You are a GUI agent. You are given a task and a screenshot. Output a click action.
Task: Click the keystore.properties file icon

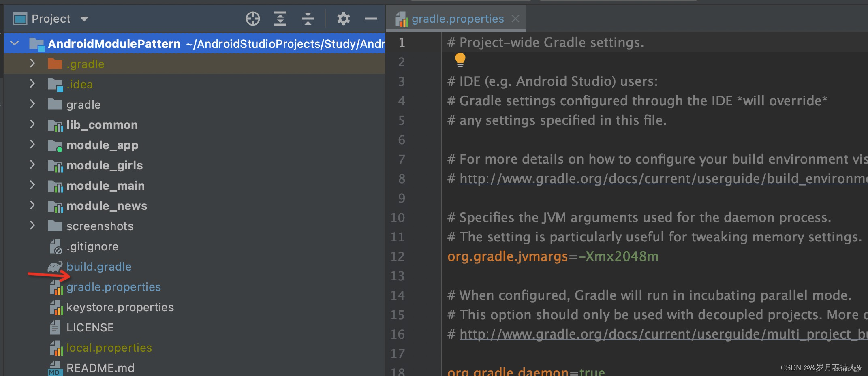click(x=56, y=308)
